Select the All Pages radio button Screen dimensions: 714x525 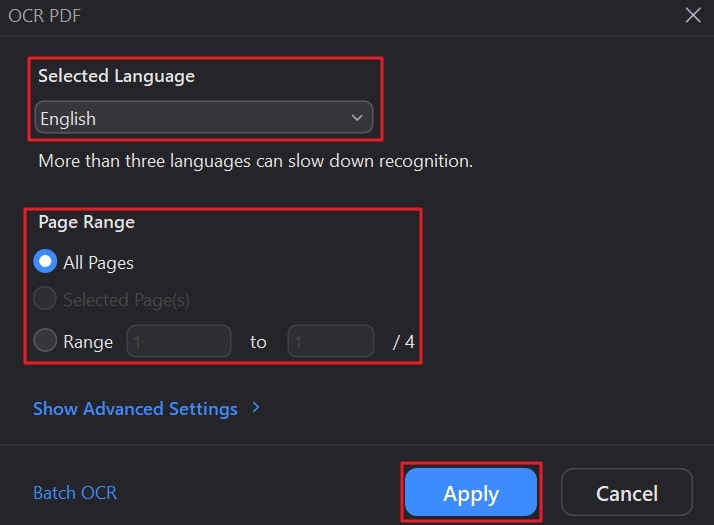point(45,261)
